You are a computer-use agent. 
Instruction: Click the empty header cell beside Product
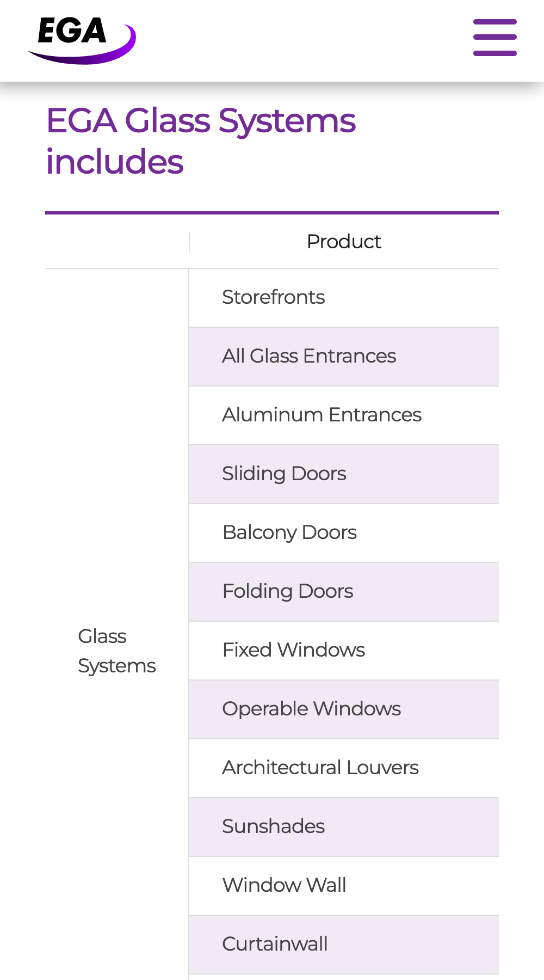pos(117,241)
